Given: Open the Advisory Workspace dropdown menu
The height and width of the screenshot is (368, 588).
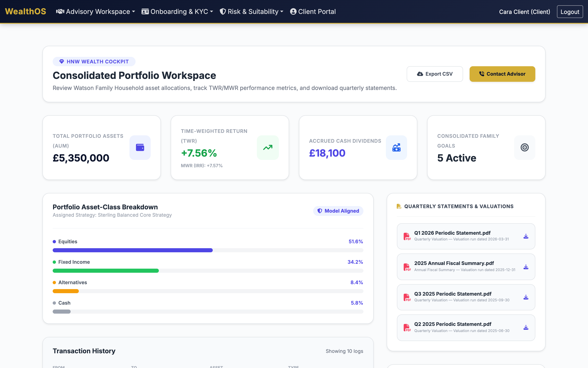Looking at the screenshot, I should 96,11.
